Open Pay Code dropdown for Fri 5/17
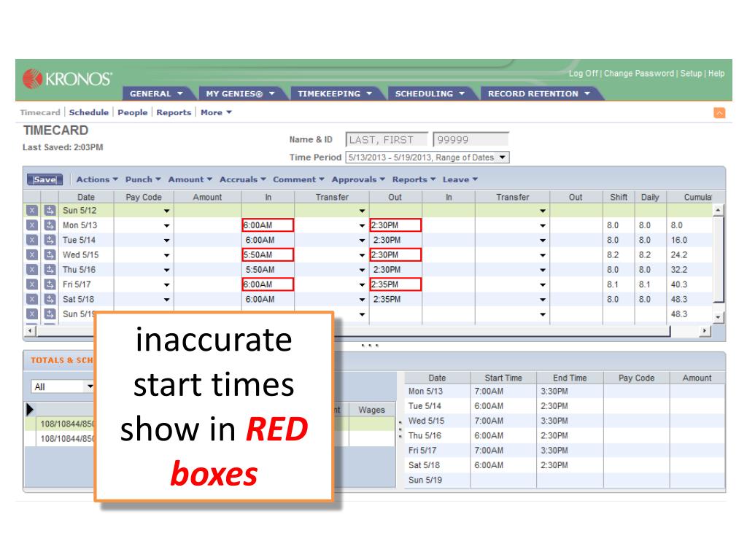The width and height of the screenshot is (747, 560). (x=166, y=285)
